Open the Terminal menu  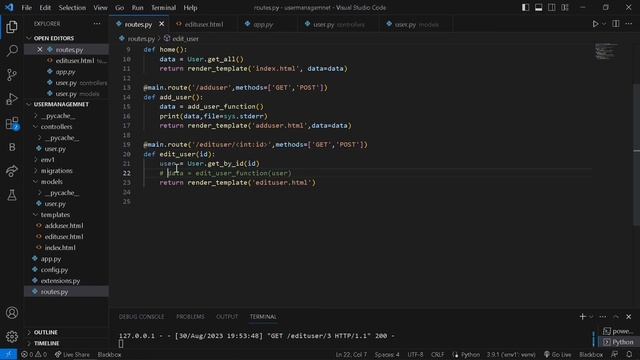pos(163,7)
